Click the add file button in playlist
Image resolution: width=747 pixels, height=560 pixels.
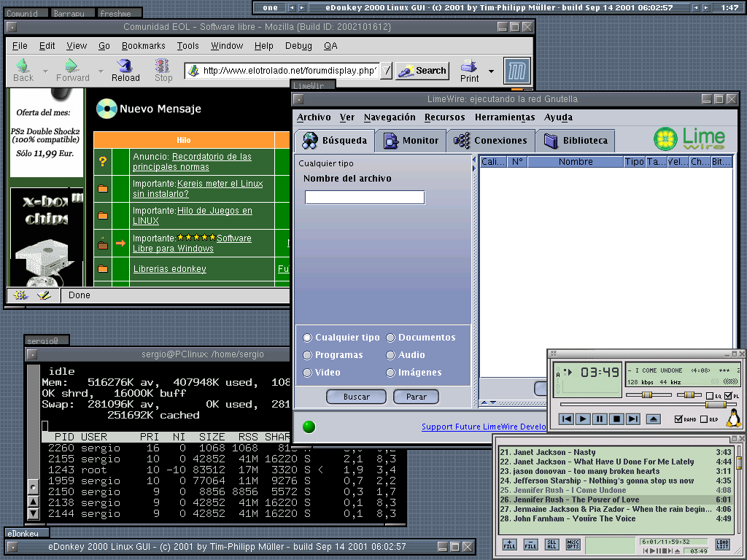(509, 545)
